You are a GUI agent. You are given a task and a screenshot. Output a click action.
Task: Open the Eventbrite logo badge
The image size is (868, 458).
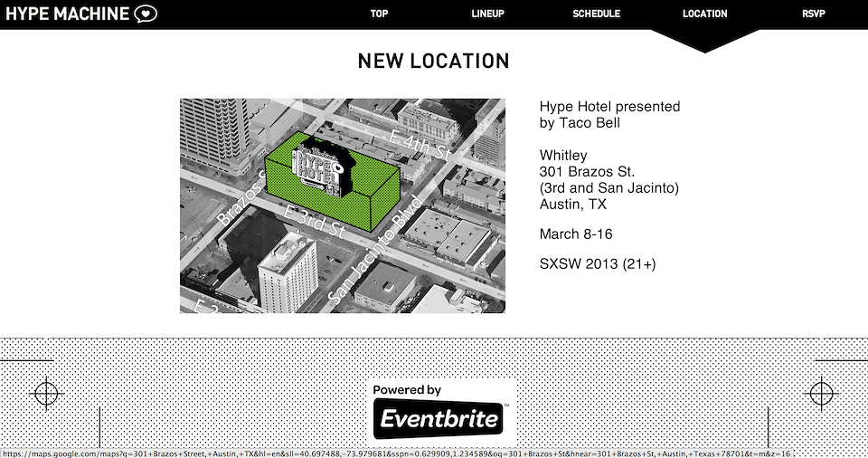pos(439,419)
